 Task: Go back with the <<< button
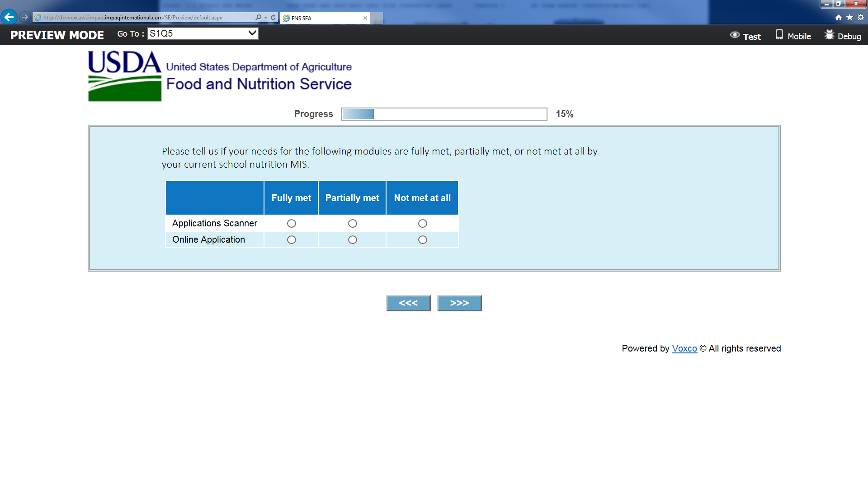pyautogui.click(x=408, y=303)
